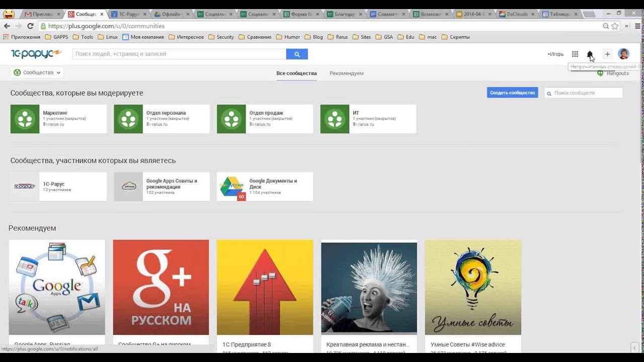Open the Приложения apps shortcut in bookmarks

22,37
